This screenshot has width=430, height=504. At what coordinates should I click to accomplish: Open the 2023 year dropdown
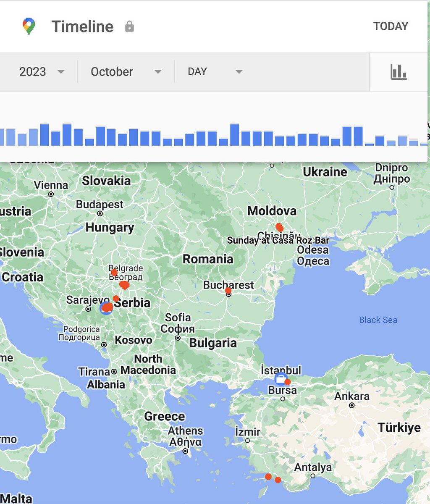(42, 72)
